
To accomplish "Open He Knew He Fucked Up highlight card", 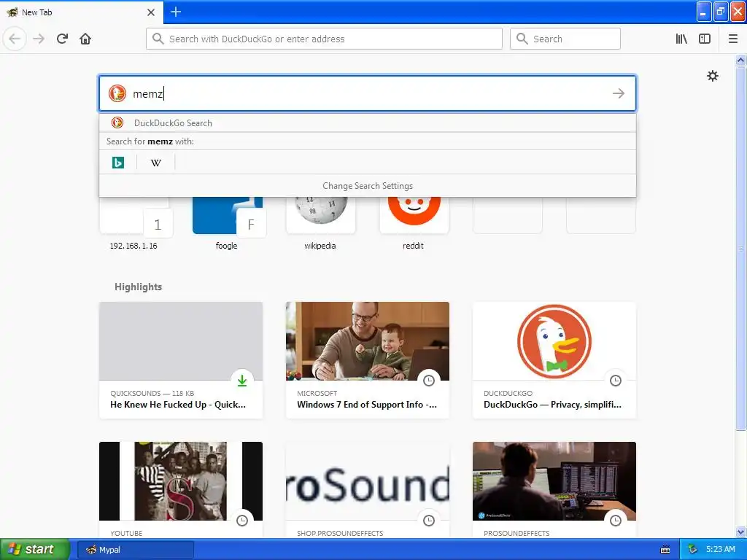I will (181, 360).
